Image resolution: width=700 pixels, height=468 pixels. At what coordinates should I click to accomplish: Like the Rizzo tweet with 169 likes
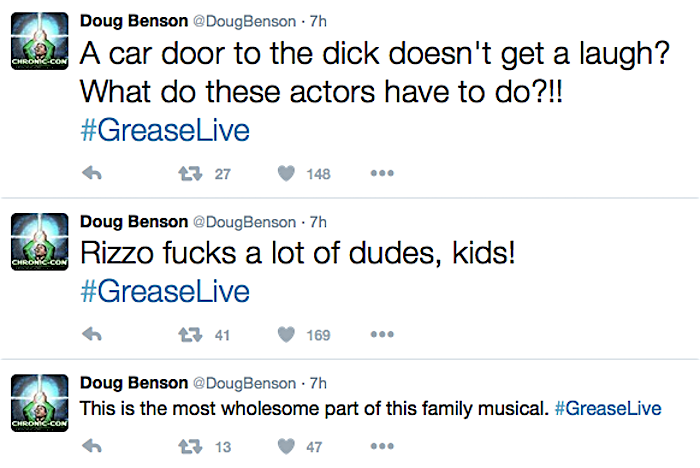286,335
